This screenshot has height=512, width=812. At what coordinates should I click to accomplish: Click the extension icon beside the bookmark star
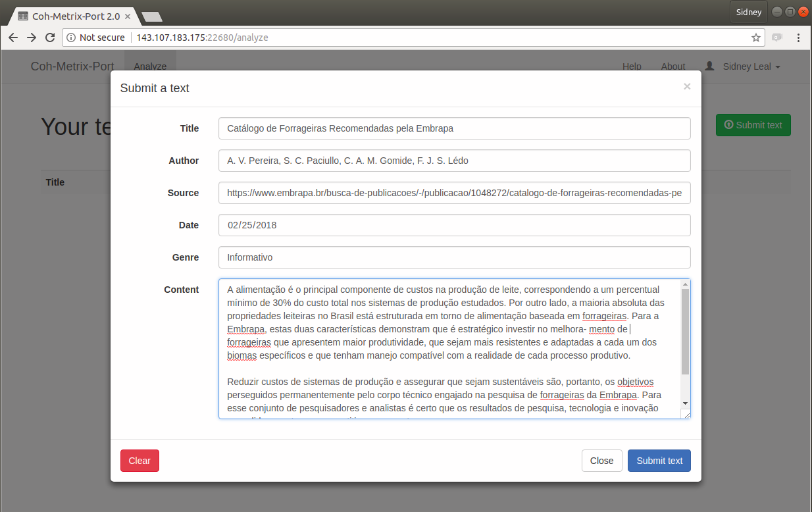click(777, 38)
